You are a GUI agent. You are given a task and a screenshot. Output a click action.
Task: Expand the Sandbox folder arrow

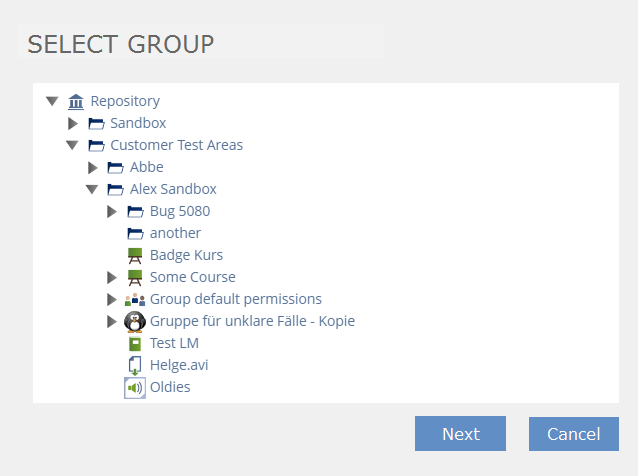(72, 123)
